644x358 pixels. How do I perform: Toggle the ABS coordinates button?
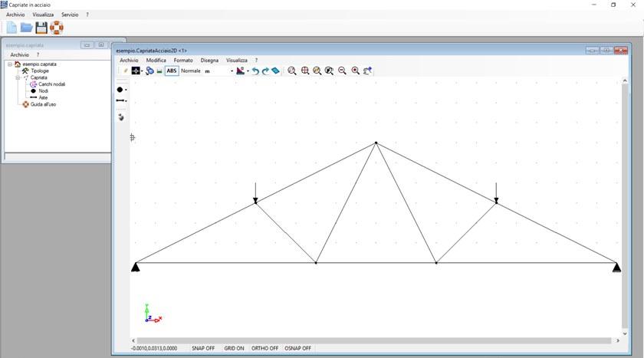click(172, 71)
